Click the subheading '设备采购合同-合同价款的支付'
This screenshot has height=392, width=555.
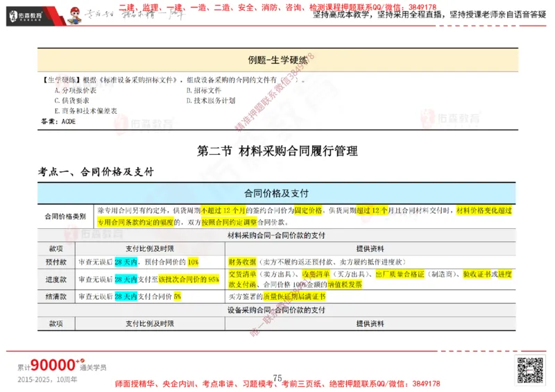click(x=276, y=310)
